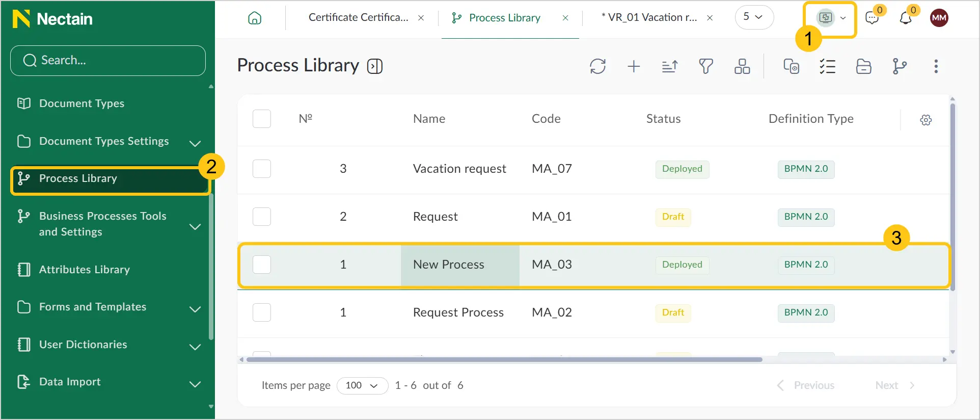Screen dimensions: 980x420
Task: Click the MA_01 code cell
Action: click(x=552, y=217)
